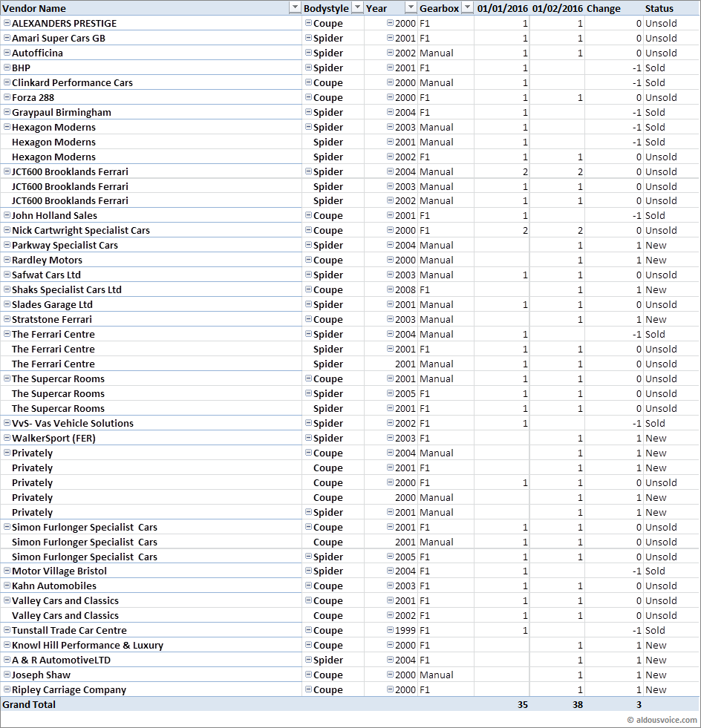Select the Change column header

pos(603,8)
